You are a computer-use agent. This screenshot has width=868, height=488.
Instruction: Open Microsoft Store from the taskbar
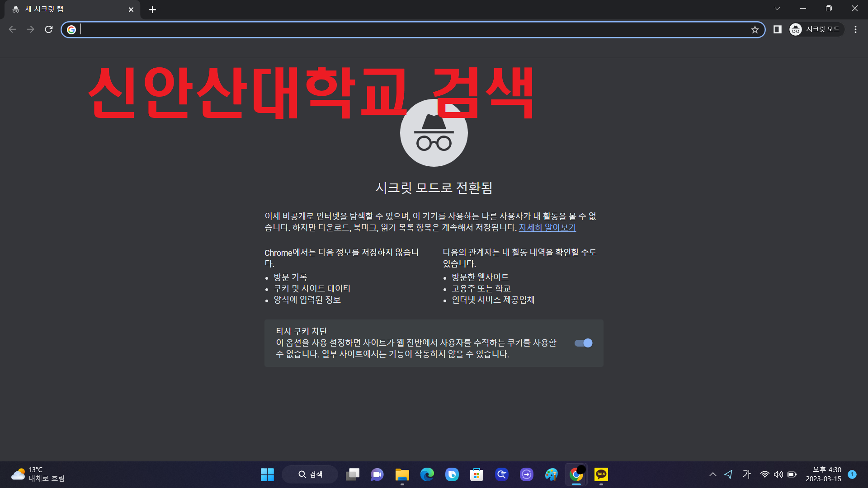(476, 474)
